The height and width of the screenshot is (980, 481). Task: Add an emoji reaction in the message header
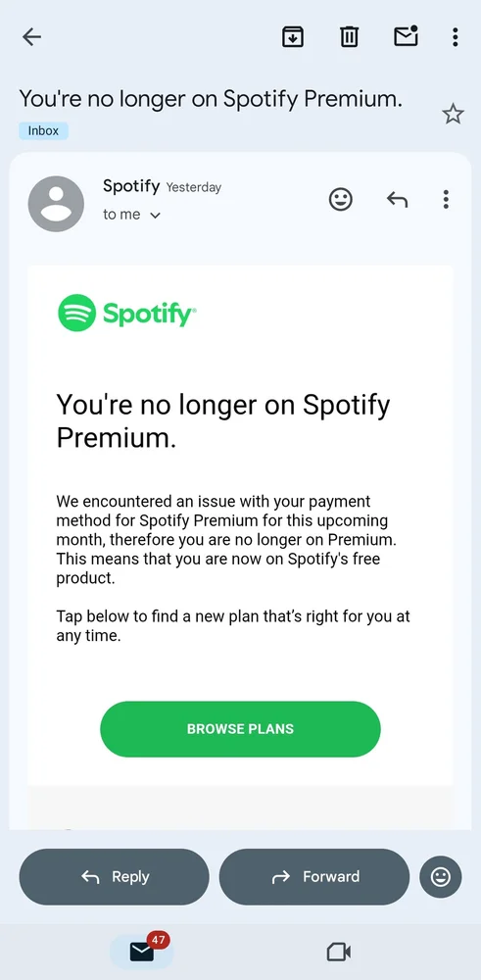coord(341,199)
